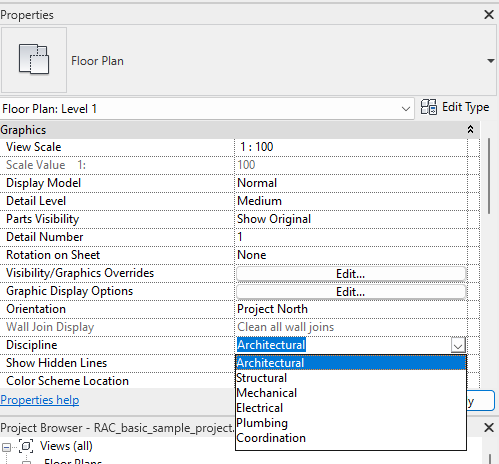Collapse the Views (all) tree node
The image size is (499, 464).
[x=6, y=447]
